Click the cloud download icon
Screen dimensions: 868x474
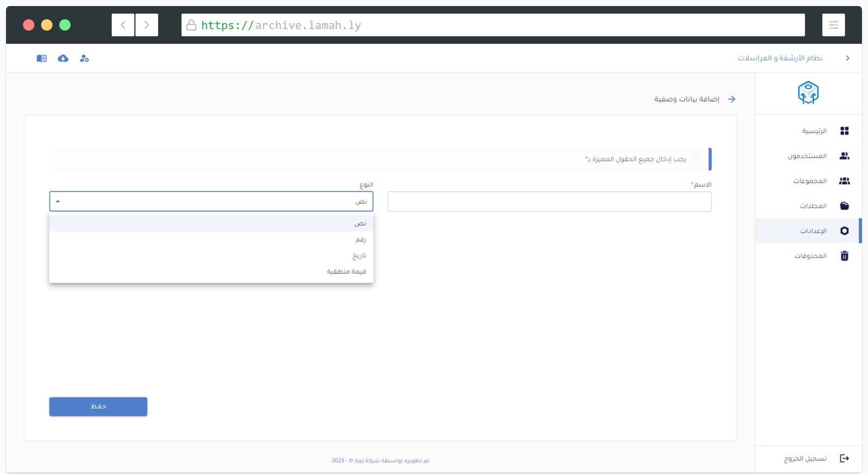[63, 58]
